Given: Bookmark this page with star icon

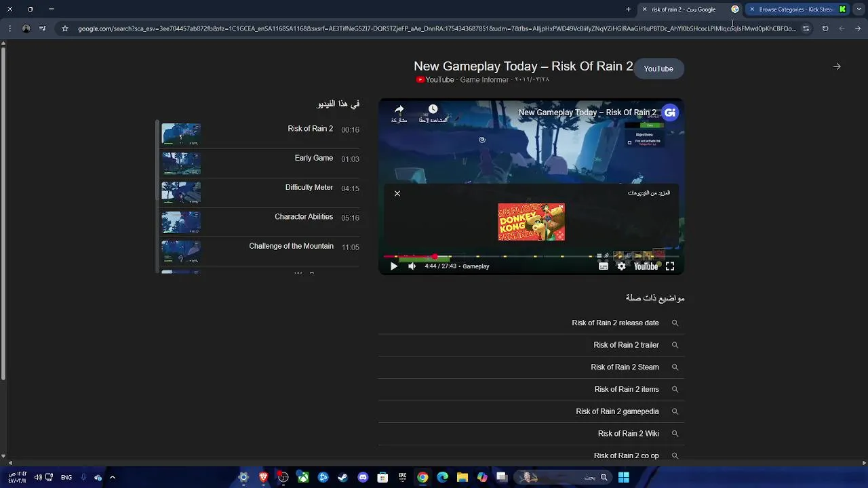Looking at the screenshot, I should tap(65, 28).
